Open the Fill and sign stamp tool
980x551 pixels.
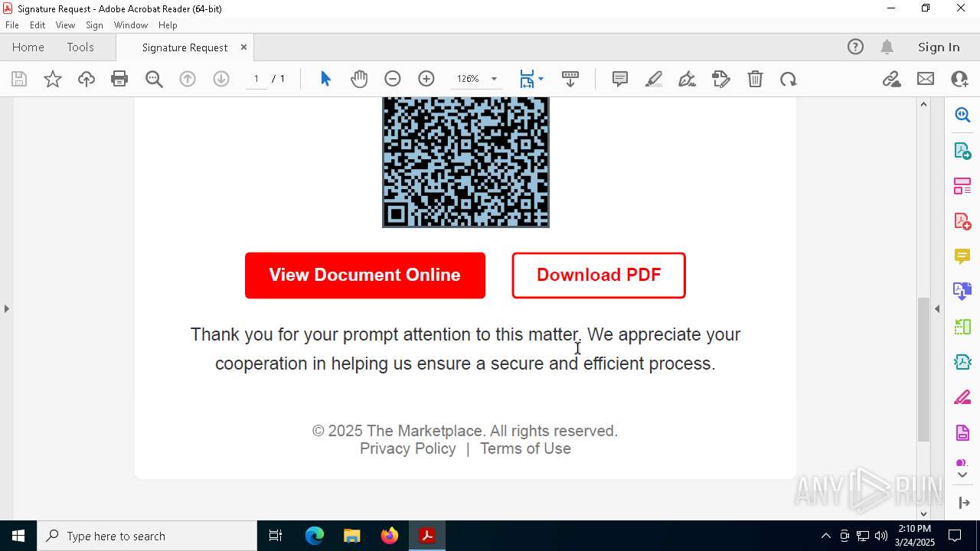click(x=721, y=79)
